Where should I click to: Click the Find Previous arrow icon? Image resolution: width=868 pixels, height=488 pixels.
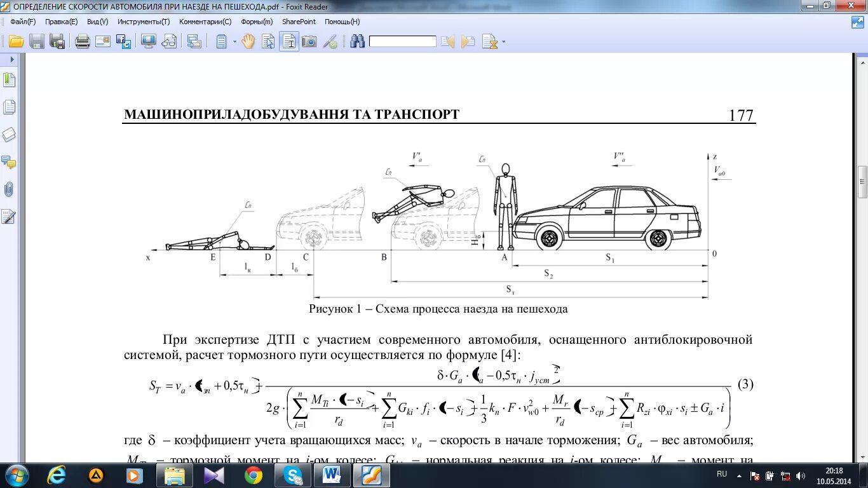(x=448, y=42)
